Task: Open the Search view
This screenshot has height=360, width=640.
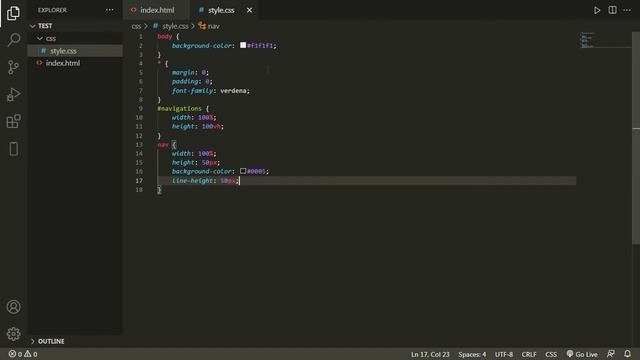Action: click(13, 40)
